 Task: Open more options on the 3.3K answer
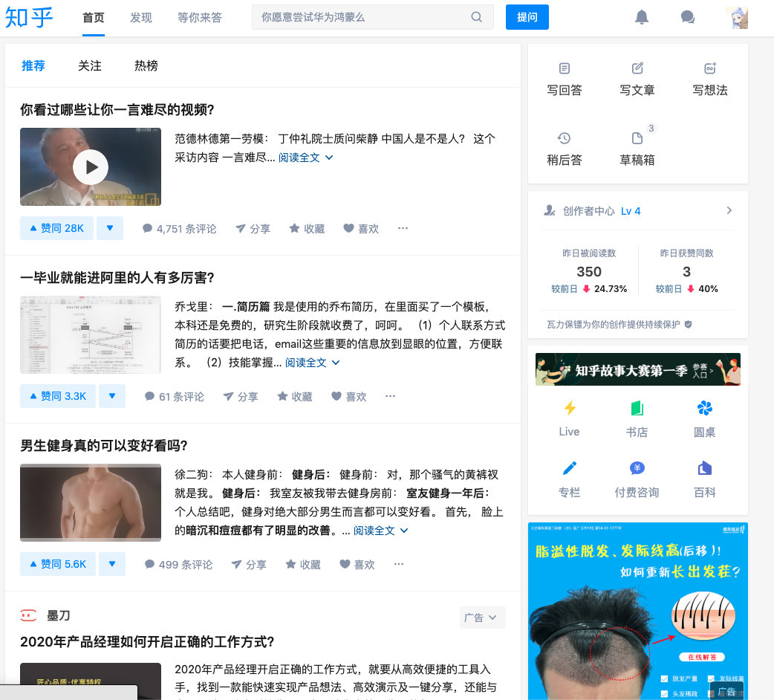click(x=391, y=396)
